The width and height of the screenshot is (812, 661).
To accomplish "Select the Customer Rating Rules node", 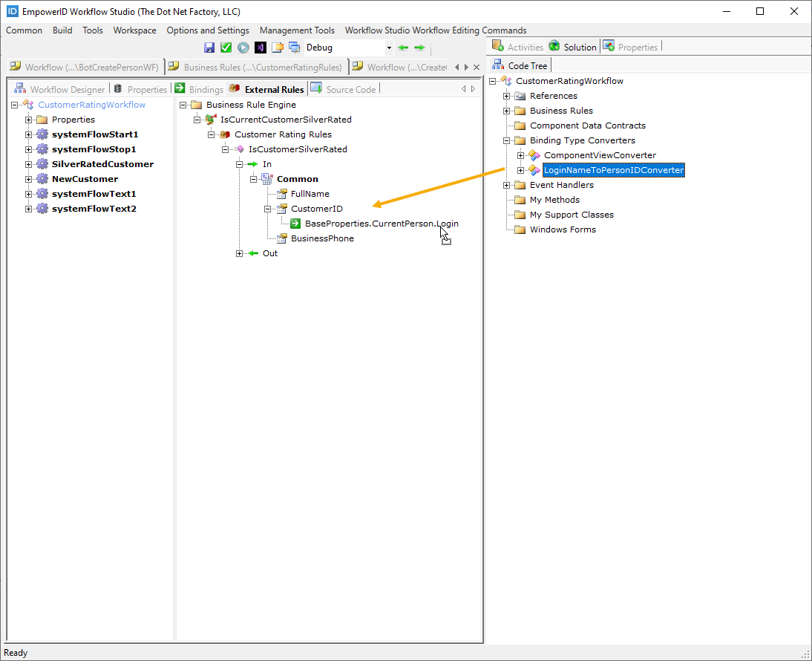I will pyautogui.click(x=283, y=134).
